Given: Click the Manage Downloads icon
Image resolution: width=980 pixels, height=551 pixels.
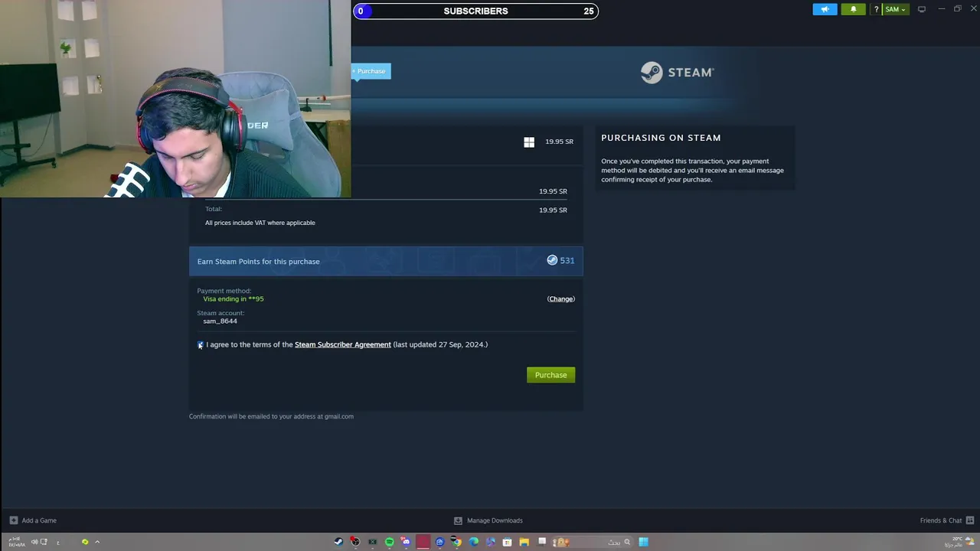Looking at the screenshot, I should (x=458, y=520).
